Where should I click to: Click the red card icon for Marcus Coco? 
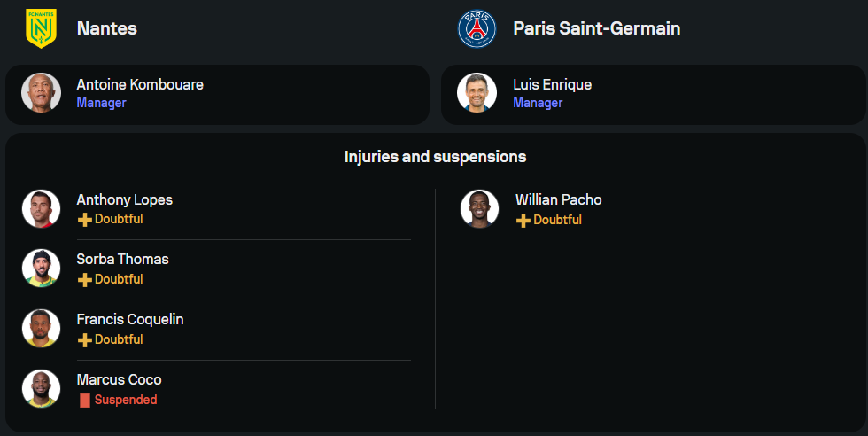85,401
